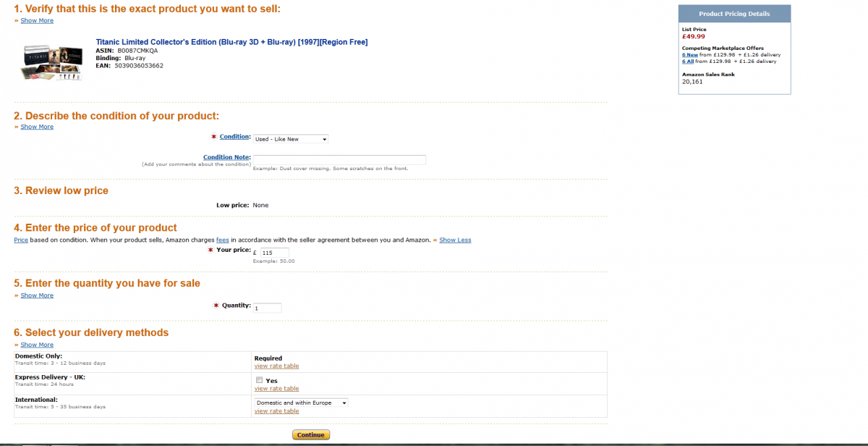Expand Show More under verify product section
The height and width of the screenshot is (446, 868).
[37, 20]
